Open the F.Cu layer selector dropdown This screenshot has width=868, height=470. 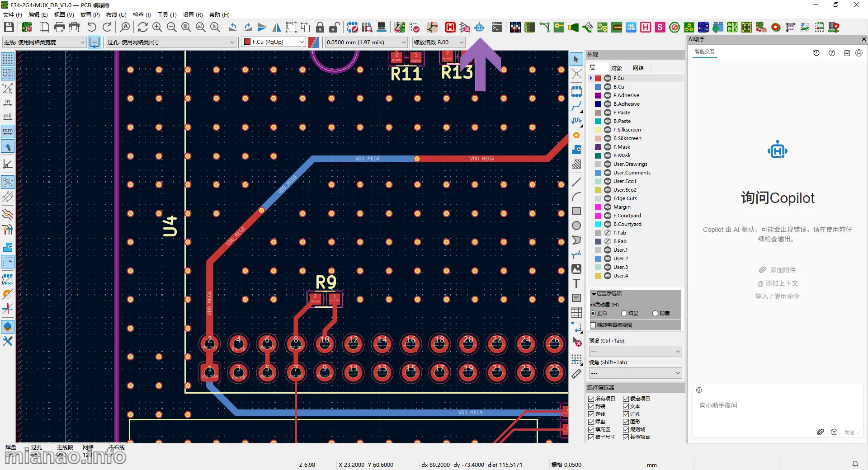pos(274,42)
